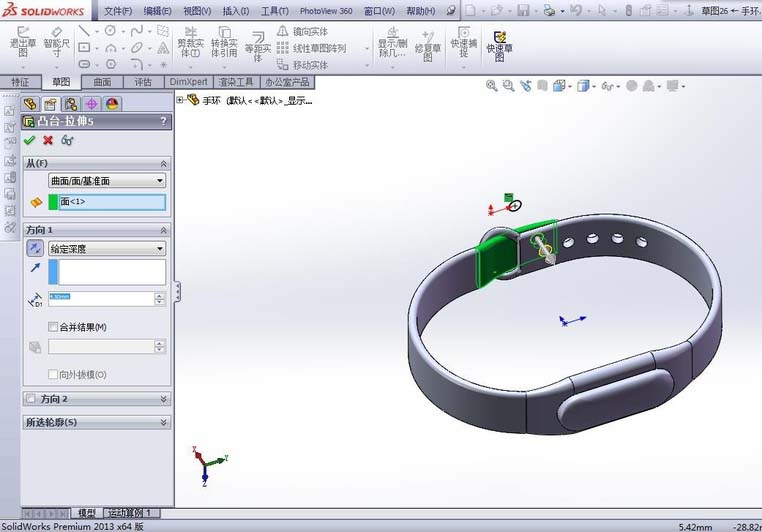
Task: Click the 快速草图 rapid sketch tool
Action: 497,44
